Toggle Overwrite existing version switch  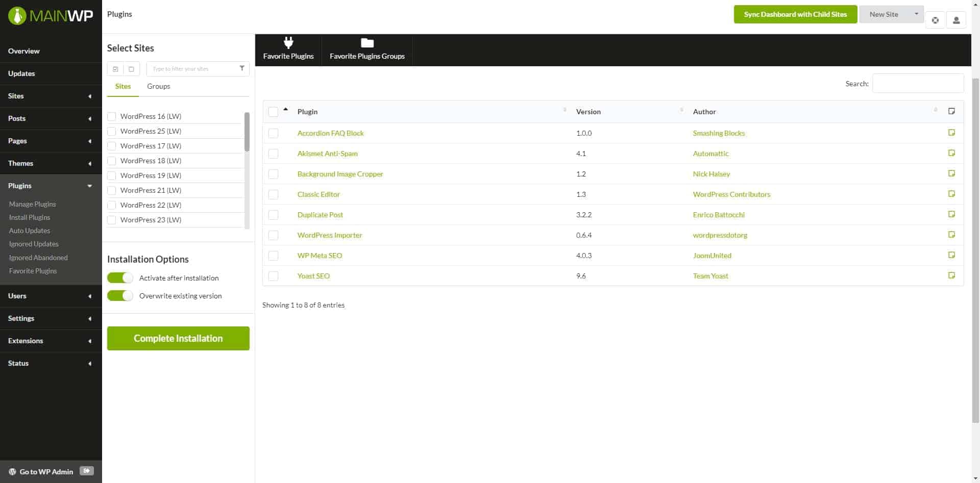[120, 296]
